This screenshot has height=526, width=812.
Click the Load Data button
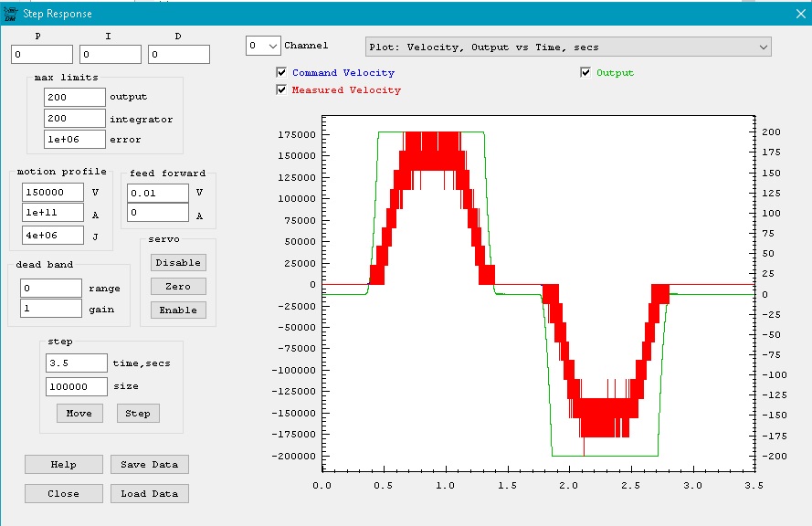[x=150, y=494]
